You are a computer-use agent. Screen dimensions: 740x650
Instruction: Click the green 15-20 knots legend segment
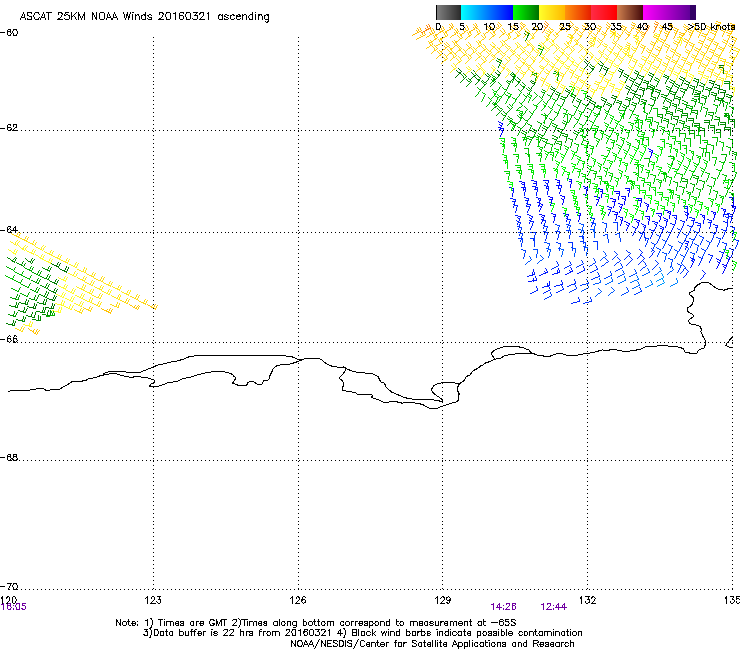526,12
